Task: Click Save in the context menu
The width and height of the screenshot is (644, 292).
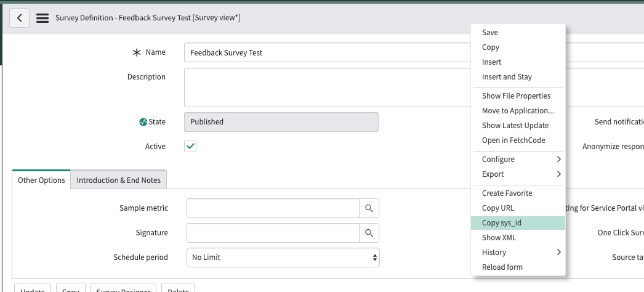Action: click(490, 33)
